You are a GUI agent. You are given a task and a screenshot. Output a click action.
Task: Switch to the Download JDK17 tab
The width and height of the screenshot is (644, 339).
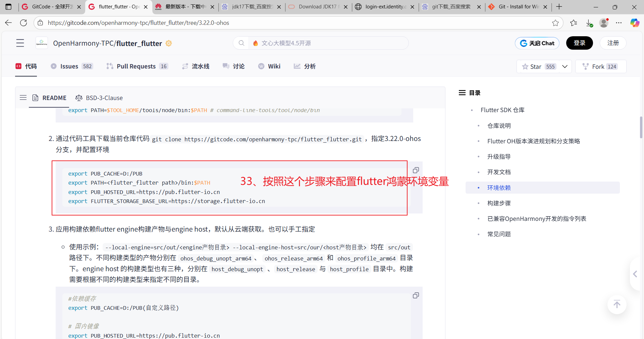(318, 7)
